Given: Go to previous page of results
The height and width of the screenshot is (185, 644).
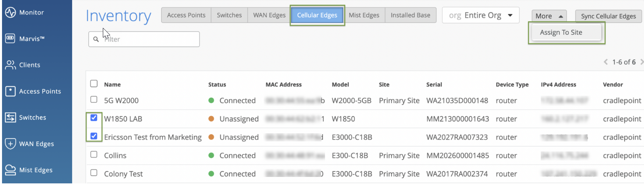Looking at the screenshot, I should (605, 62).
